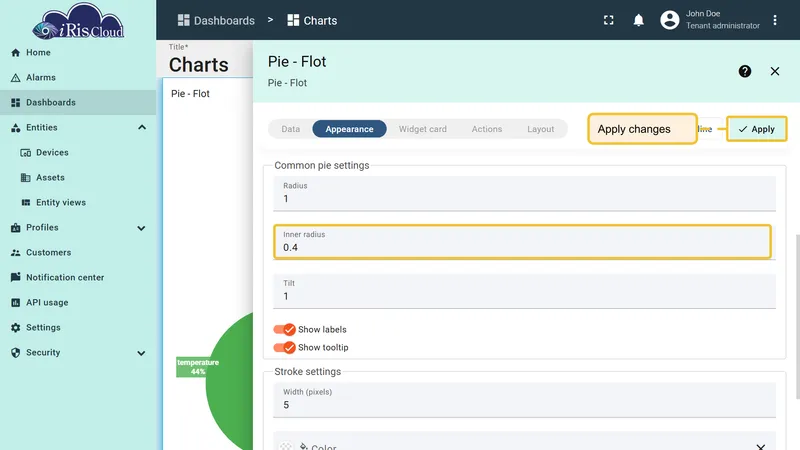The width and height of the screenshot is (800, 450).
Task: Select Dashboards in the sidebar
Action: pos(78,103)
